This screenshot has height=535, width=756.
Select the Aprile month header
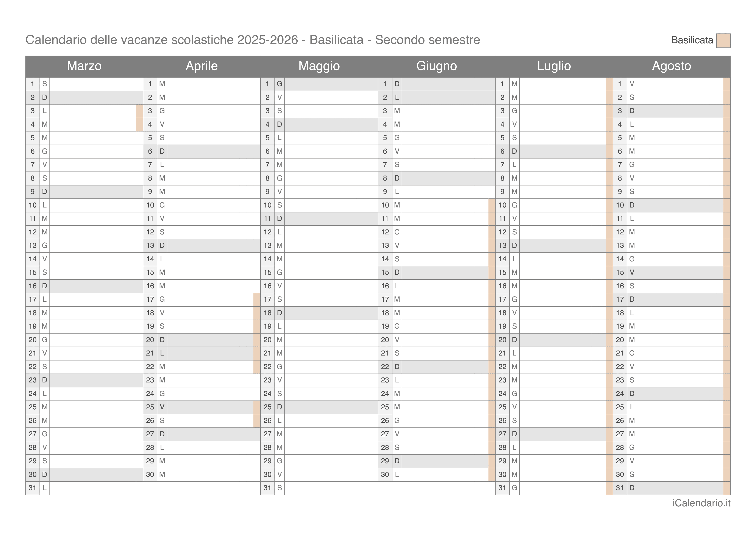201,66
